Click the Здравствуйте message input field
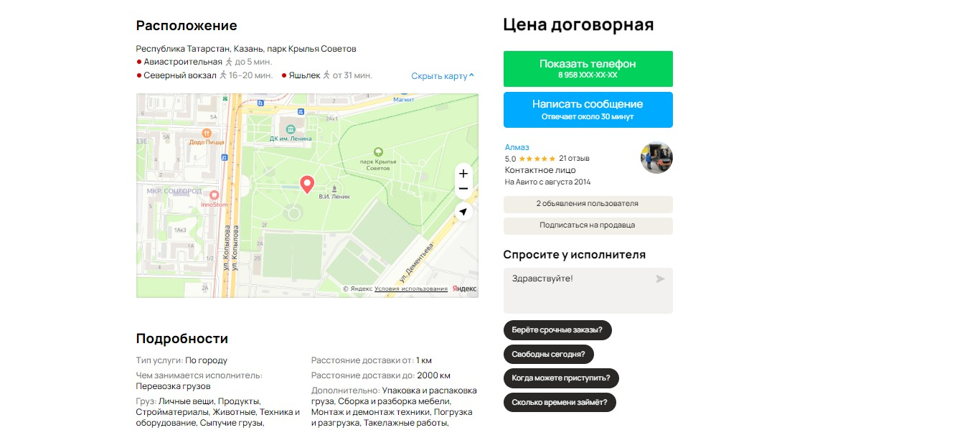 coord(588,291)
